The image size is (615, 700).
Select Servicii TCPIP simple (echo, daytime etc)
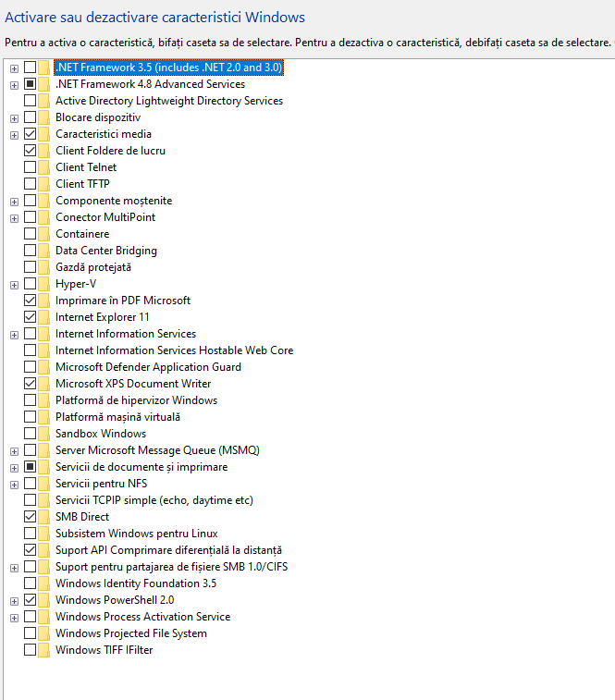pyautogui.click(x=154, y=500)
